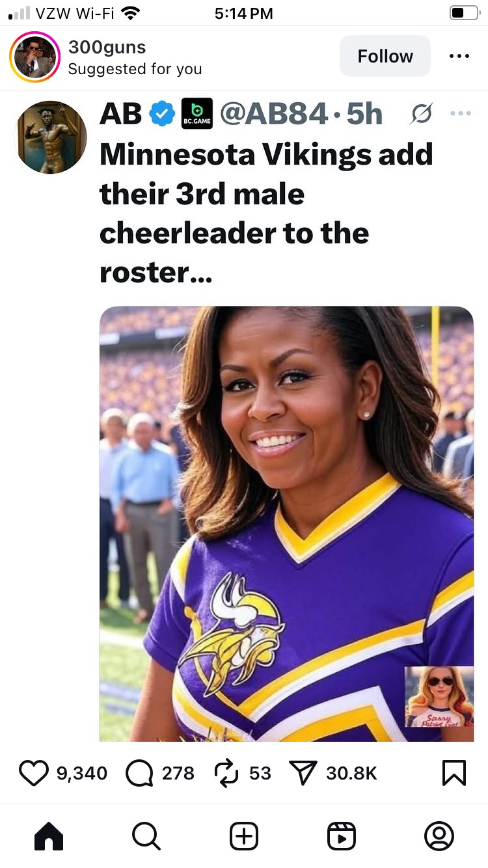Tap the AB statue profile avatar
This screenshot has height=868, width=488.
(51, 137)
